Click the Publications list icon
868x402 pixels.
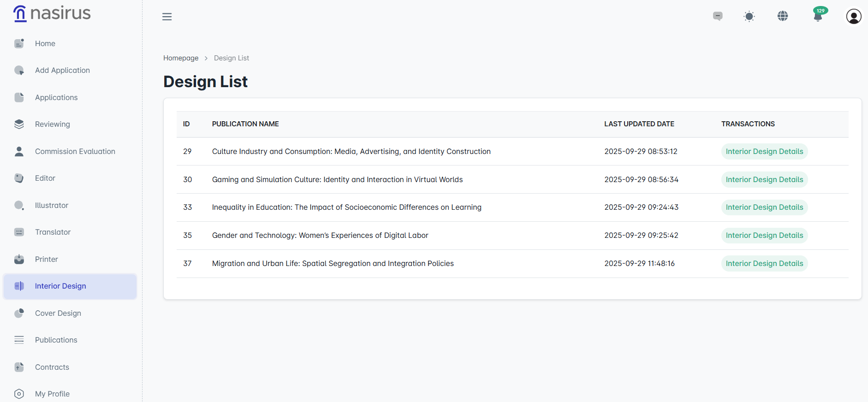19,340
